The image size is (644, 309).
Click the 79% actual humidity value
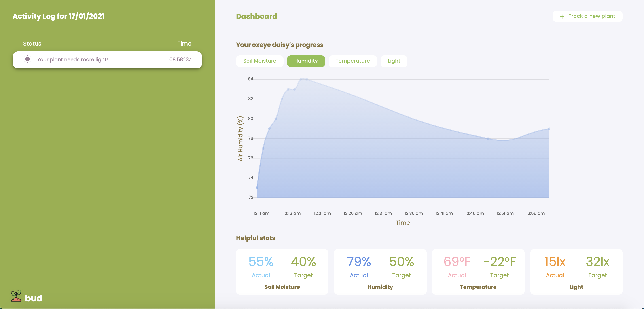[359, 262]
